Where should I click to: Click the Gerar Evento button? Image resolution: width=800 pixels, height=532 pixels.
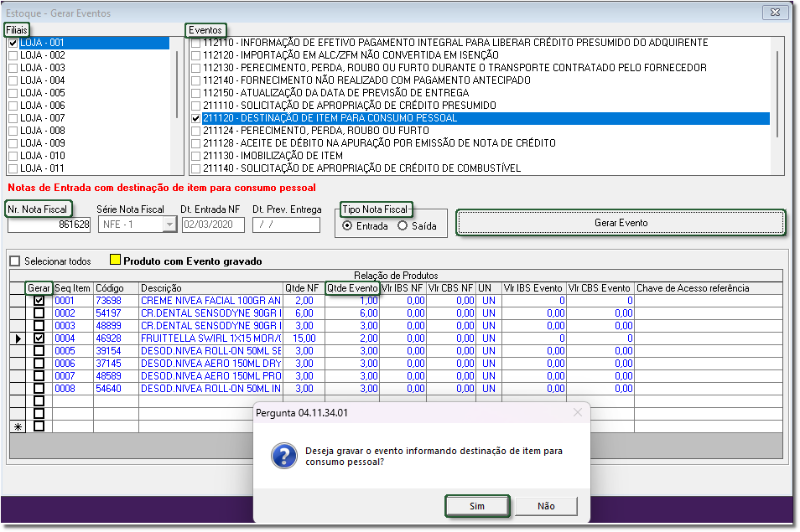(621, 223)
